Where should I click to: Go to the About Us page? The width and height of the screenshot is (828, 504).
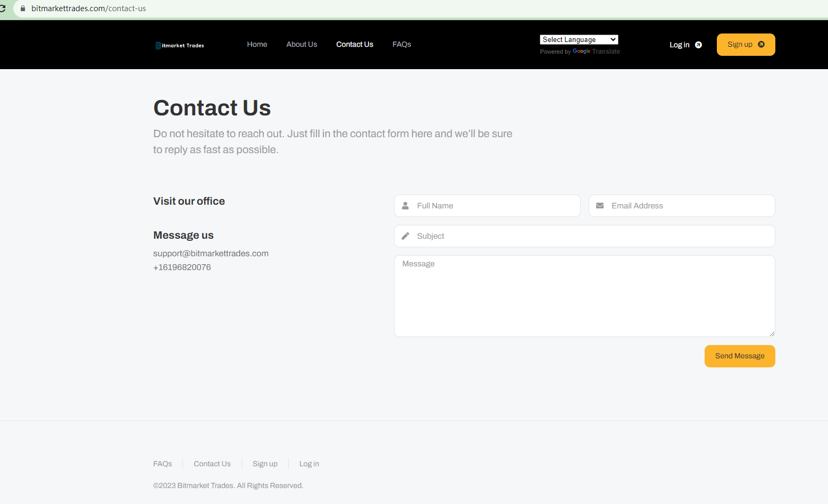(302, 45)
